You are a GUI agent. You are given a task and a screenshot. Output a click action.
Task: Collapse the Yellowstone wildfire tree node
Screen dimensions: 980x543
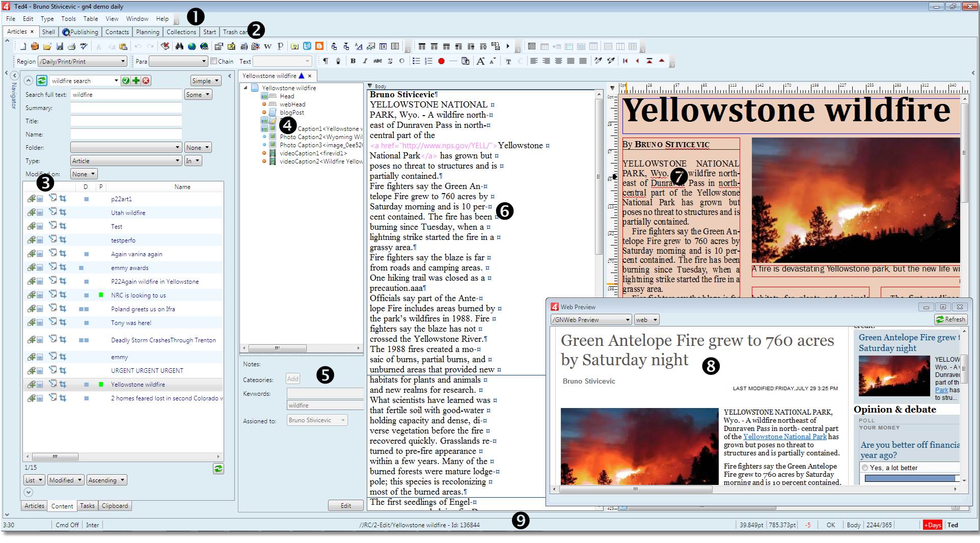tap(246, 88)
